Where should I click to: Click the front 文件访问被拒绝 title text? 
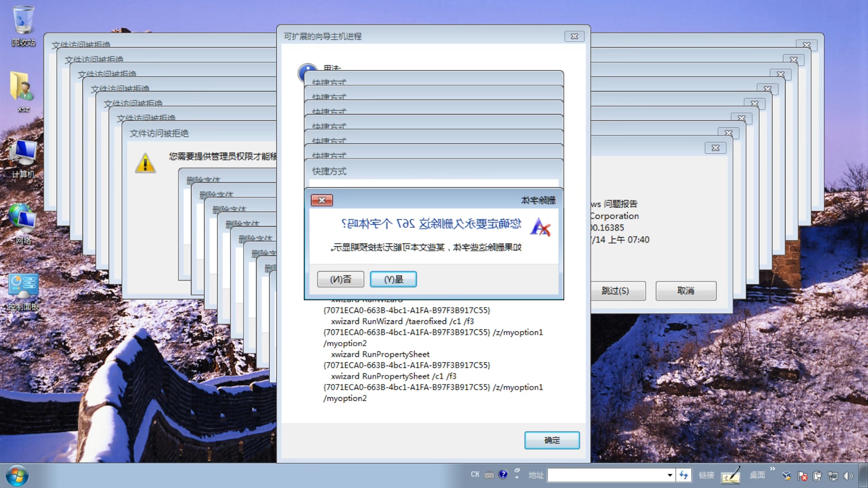click(x=159, y=133)
